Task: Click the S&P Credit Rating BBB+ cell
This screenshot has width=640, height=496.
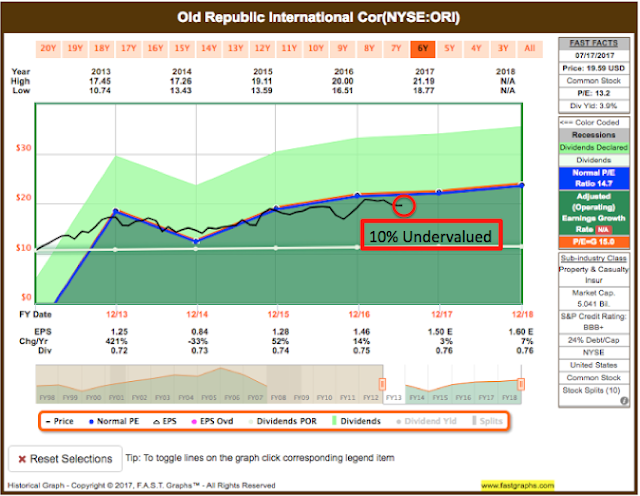Action: 593,322
